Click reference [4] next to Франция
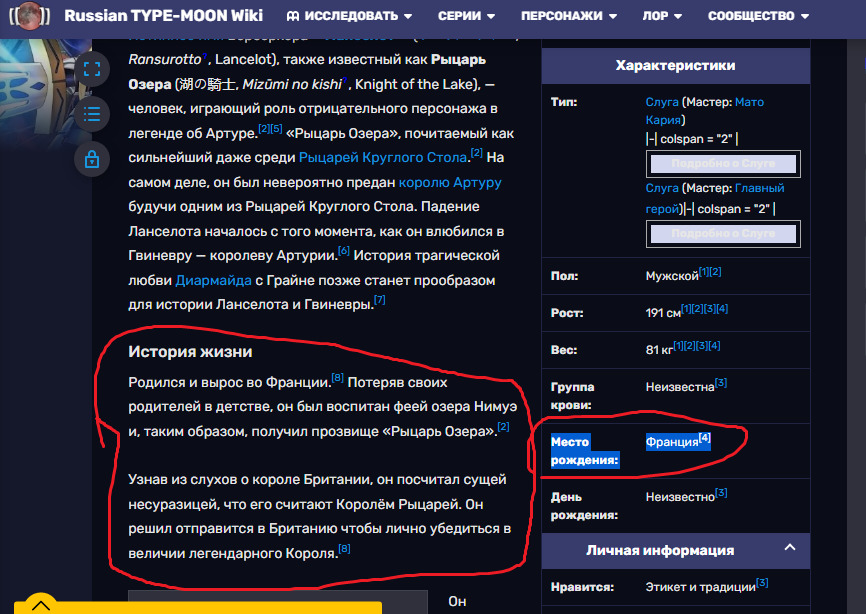This screenshot has height=614, width=866. click(x=704, y=438)
